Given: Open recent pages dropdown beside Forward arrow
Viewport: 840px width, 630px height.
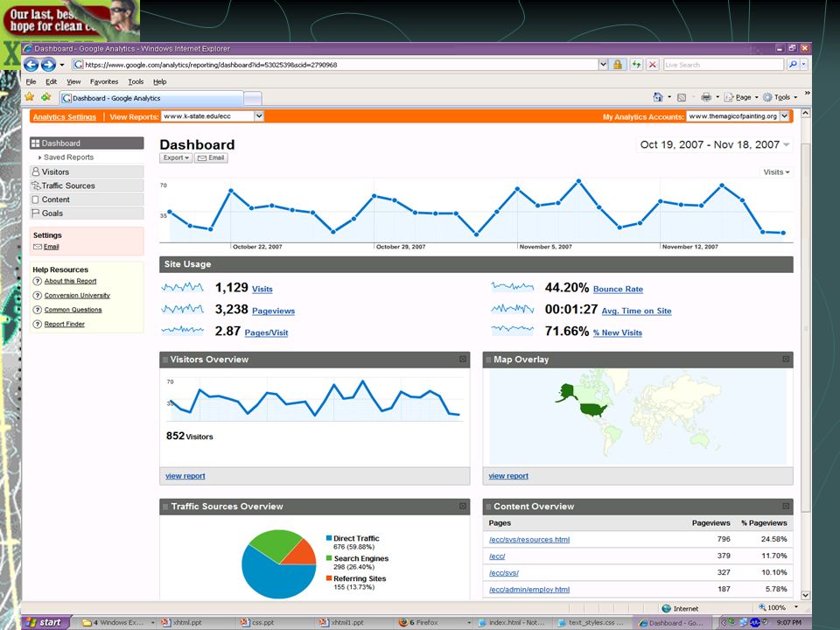Looking at the screenshot, I should [x=61, y=65].
